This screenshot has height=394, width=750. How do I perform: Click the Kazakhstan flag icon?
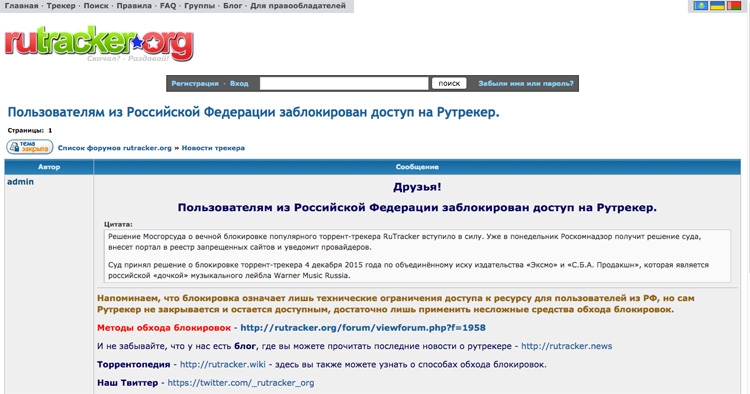click(701, 6)
